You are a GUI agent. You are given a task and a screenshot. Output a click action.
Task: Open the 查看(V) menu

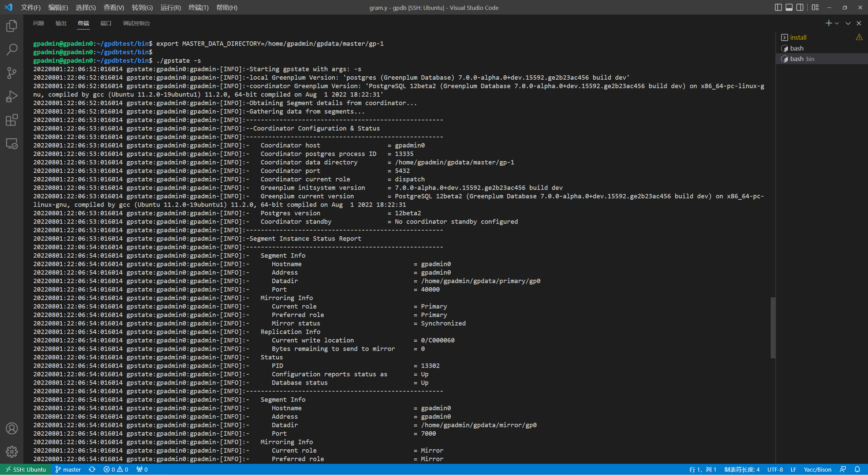[x=114, y=7]
